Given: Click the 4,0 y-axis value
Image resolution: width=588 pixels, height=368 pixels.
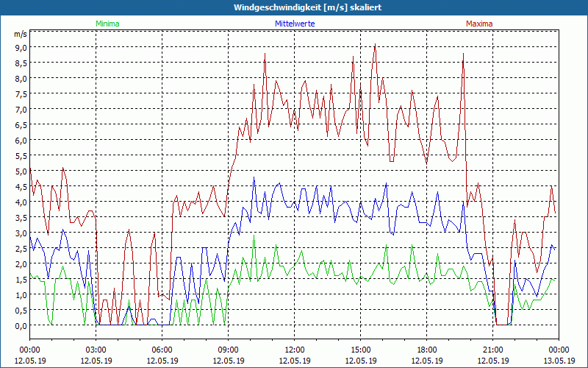Looking at the screenshot, I should click(x=21, y=202).
